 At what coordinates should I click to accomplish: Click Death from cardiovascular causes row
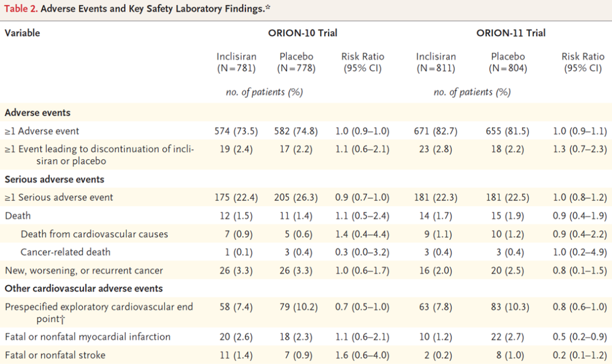tap(94, 234)
